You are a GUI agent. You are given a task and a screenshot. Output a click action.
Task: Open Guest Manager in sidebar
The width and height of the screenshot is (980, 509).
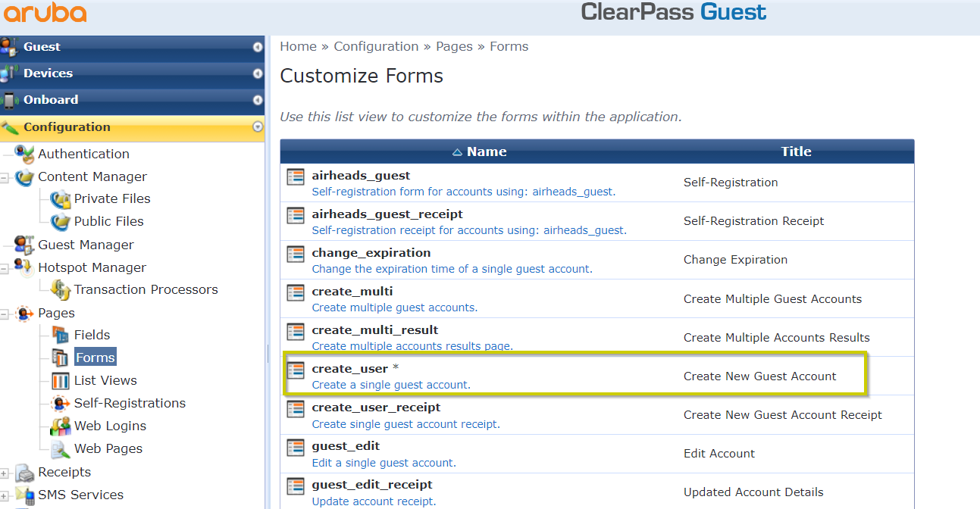point(86,245)
